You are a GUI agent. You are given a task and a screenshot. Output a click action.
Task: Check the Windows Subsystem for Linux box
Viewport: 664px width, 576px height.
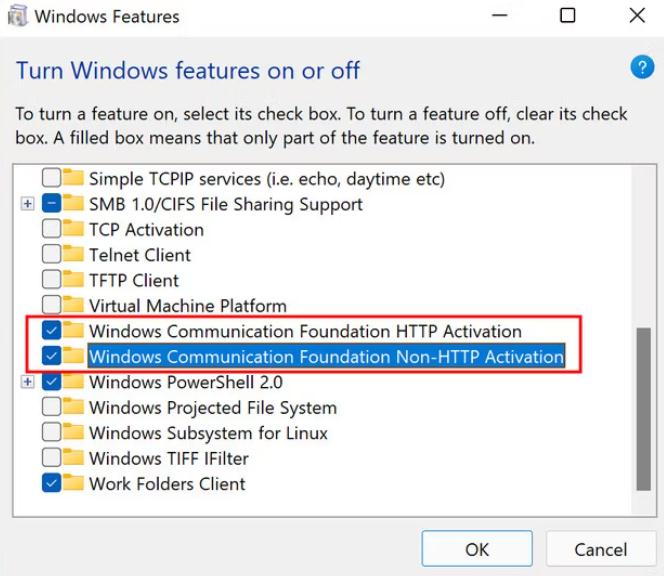(x=51, y=433)
